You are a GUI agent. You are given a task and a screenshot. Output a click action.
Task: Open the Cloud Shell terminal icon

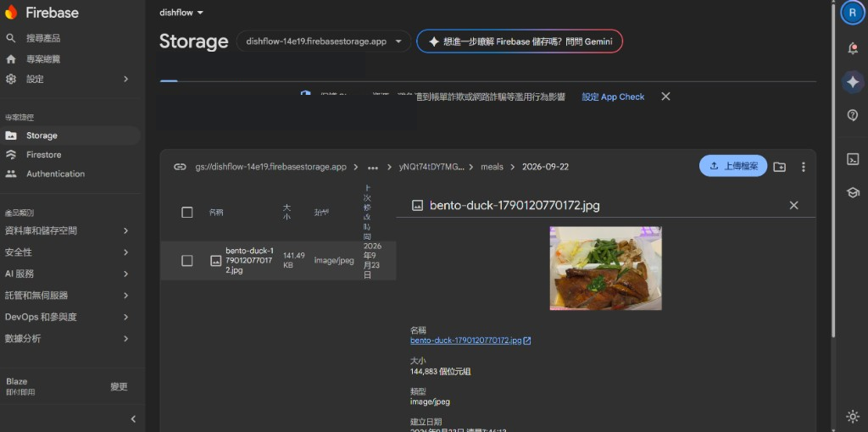pos(853,159)
